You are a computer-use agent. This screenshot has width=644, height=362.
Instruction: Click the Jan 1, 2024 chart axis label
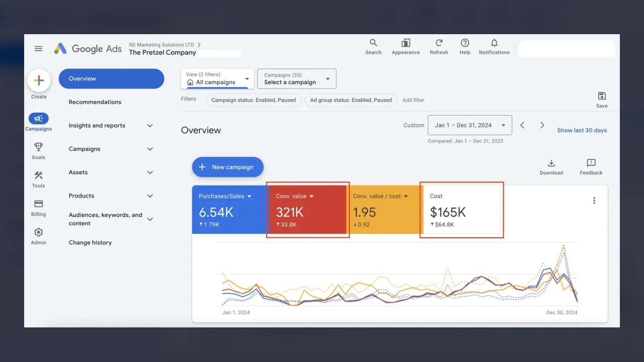point(236,313)
